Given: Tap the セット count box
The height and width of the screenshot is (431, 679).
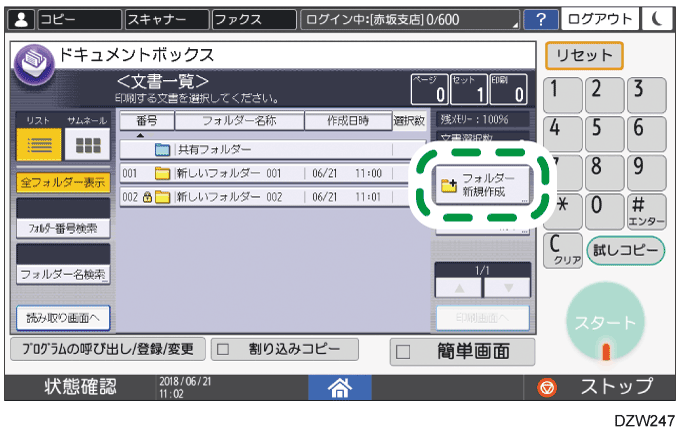Looking at the screenshot, I should pos(469,89).
